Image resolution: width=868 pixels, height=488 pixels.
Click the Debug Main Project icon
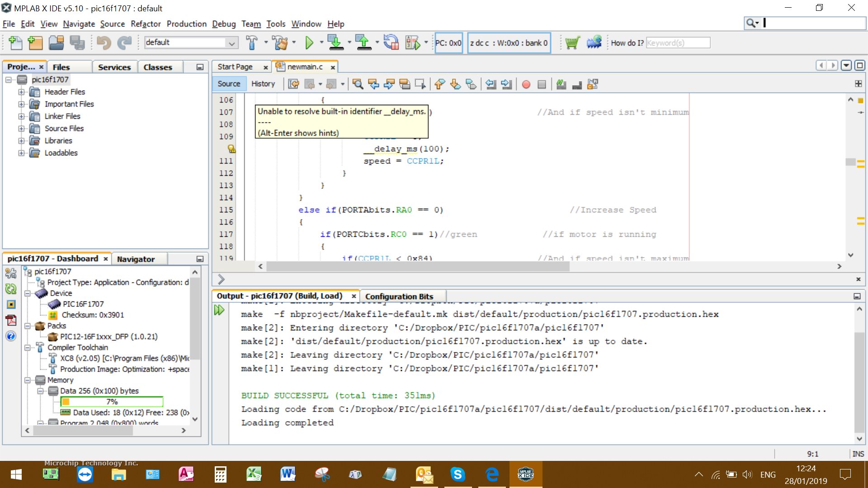click(x=413, y=43)
